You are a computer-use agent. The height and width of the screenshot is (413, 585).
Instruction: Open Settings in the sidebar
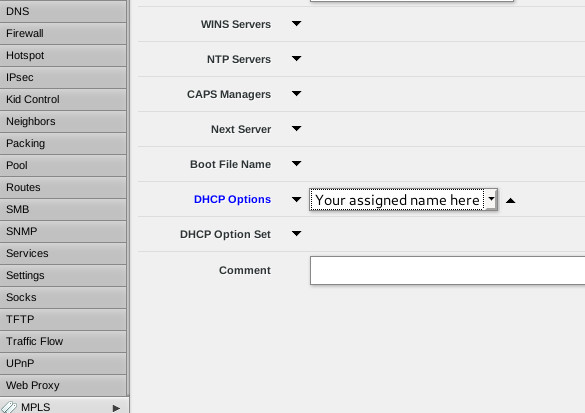[x=63, y=275]
